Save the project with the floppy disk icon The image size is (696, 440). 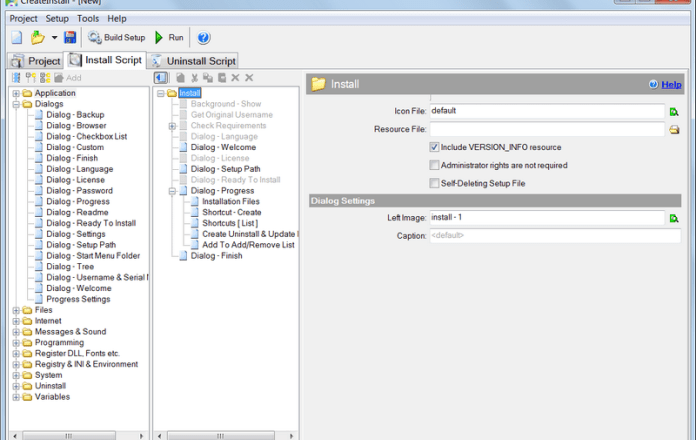[70, 38]
